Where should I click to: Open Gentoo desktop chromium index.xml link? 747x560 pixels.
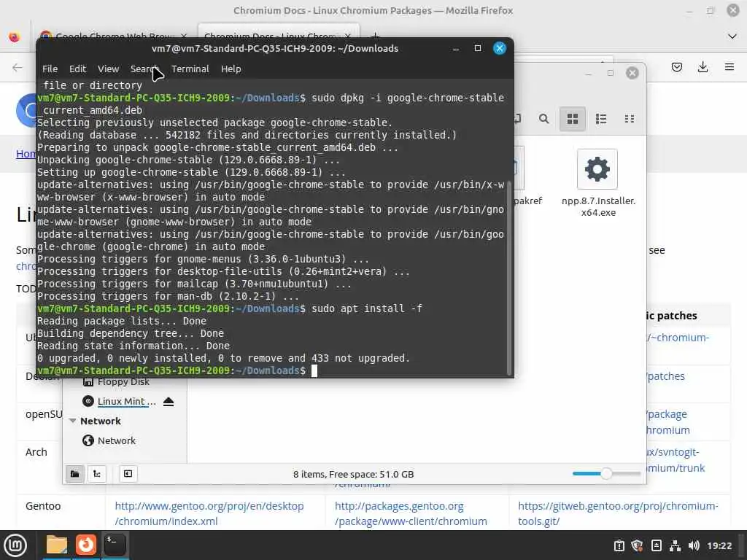(209, 513)
